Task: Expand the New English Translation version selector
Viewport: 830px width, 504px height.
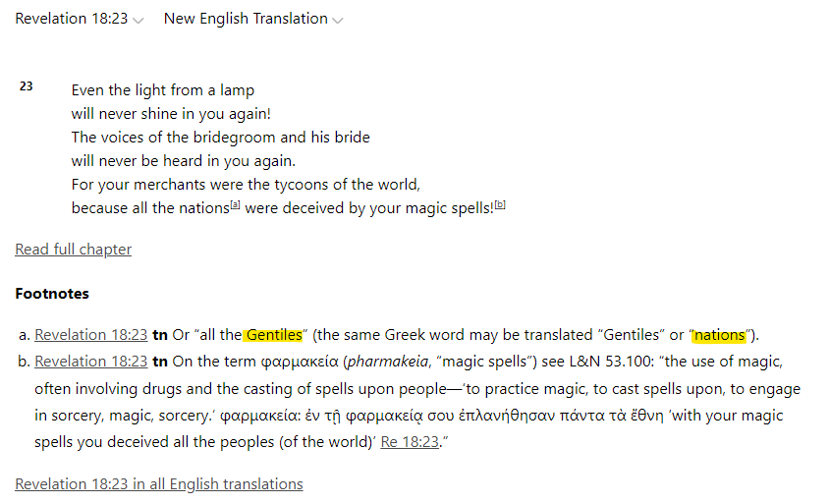Action: 246,19
